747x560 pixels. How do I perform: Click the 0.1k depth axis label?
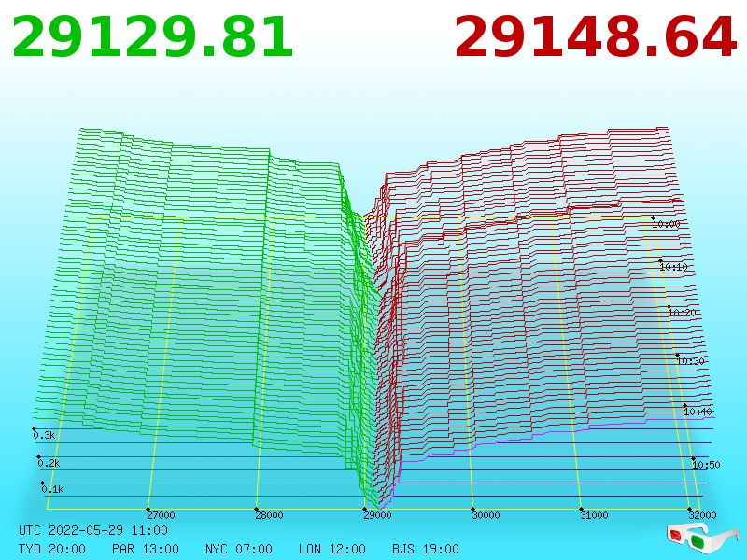click(x=52, y=489)
